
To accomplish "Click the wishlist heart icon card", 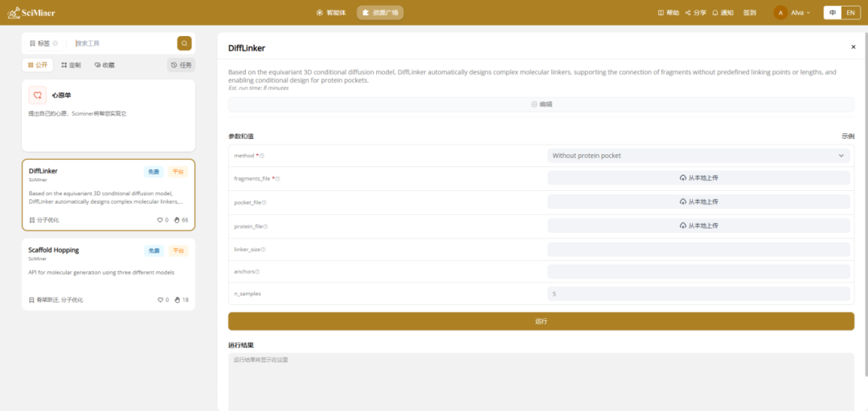I will tap(37, 96).
